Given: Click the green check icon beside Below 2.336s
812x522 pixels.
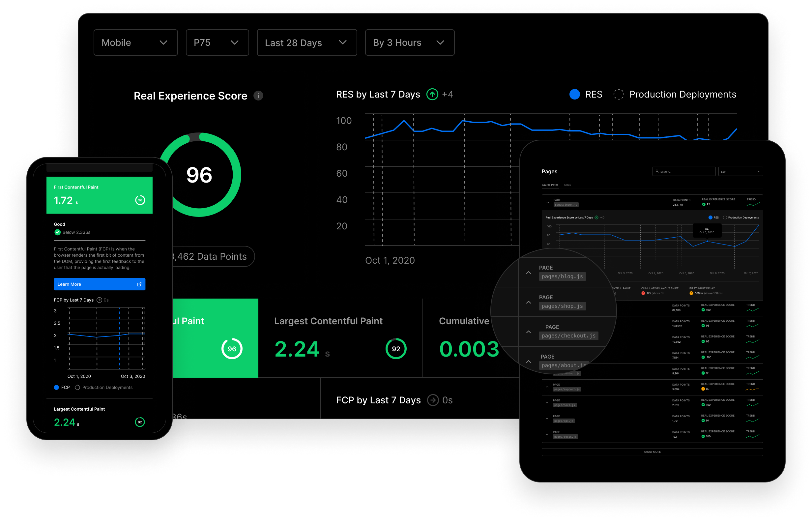Looking at the screenshot, I should click(58, 232).
